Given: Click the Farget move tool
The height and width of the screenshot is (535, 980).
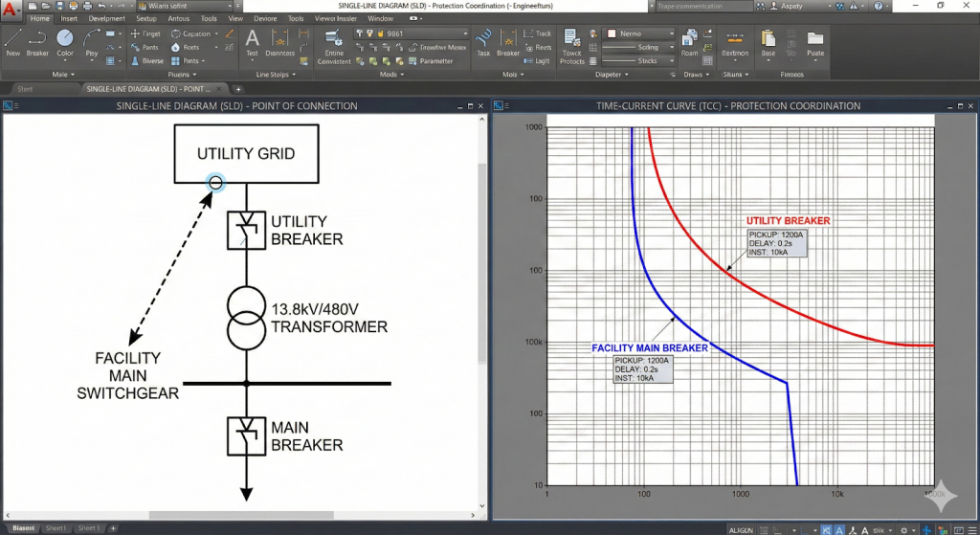Looking at the screenshot, I should tap(145, 33).
